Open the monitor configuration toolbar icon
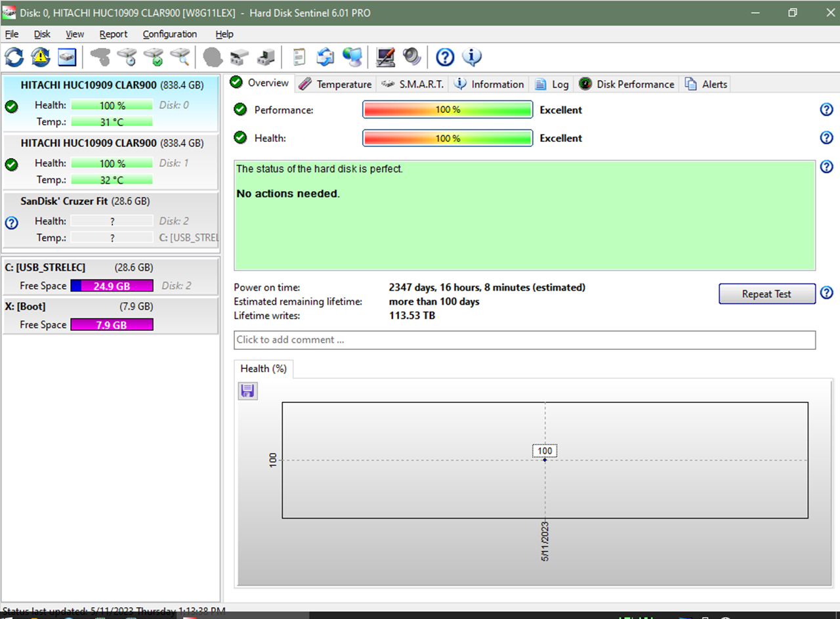This screenshot has width=840, height=619. pos(385,58)
